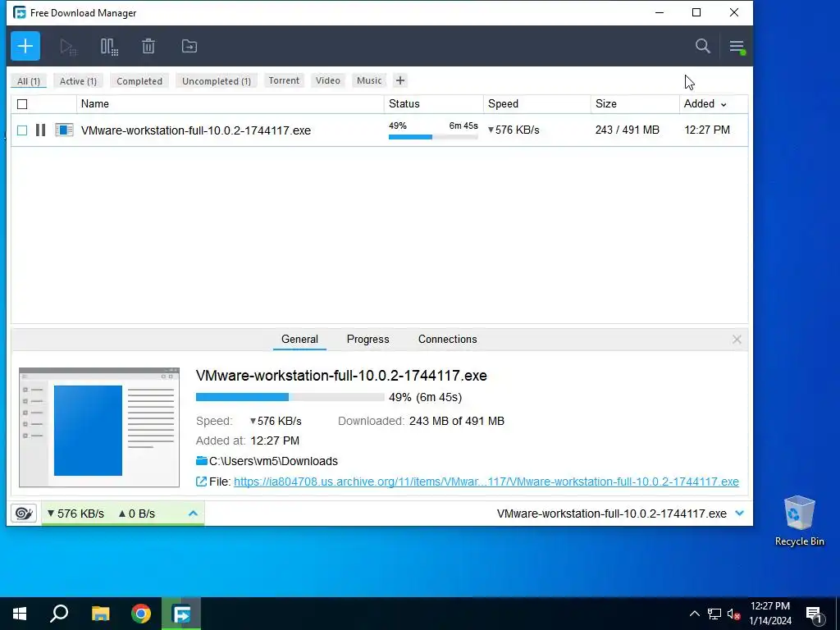The image size is (840, 630).
Task: Click the Status column header
Action: point(434,104)
